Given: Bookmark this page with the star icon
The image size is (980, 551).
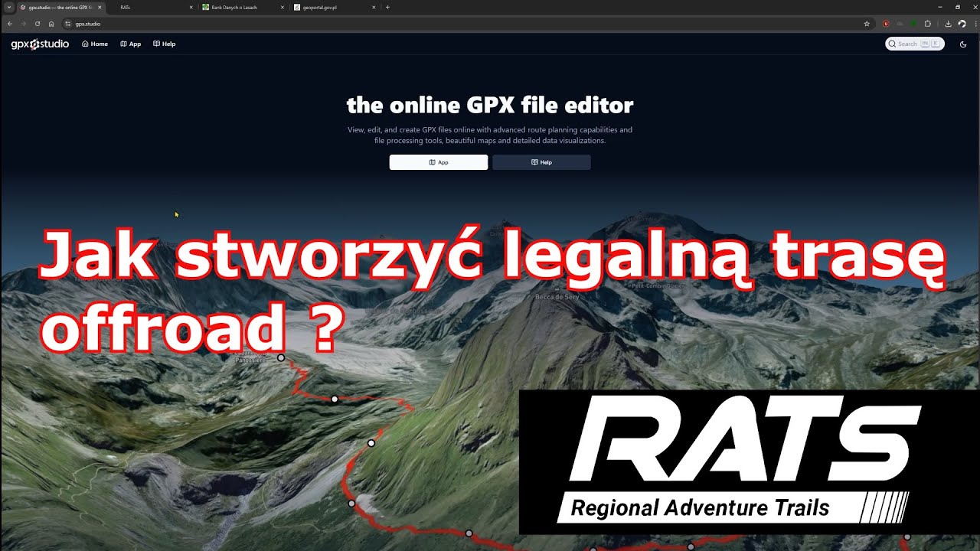Looking at the screenshot, I should point(867,24).
